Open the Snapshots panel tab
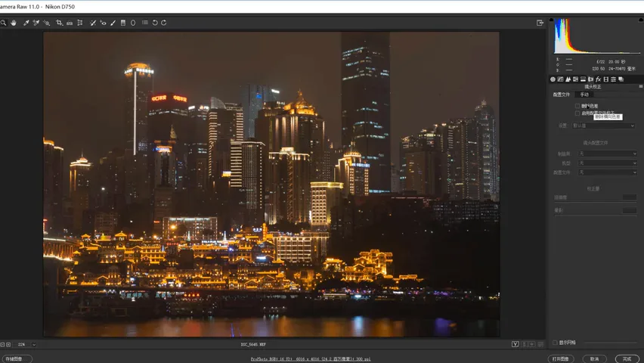The width and height of the screenshot is (644, 363). click(621, 79)
